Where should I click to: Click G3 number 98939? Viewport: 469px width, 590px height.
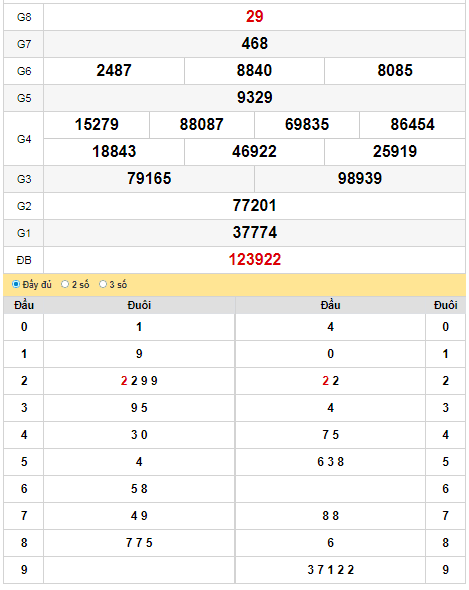(x=360, y=178)
